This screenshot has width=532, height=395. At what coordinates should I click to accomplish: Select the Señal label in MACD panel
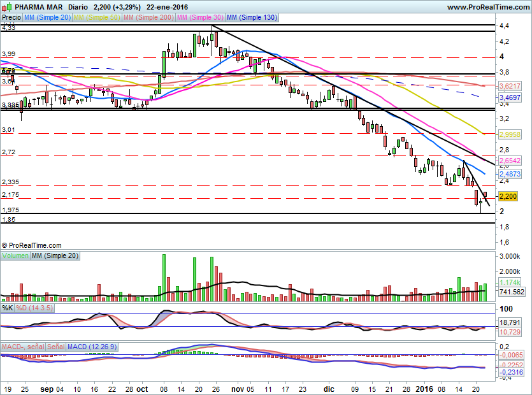pos(55,347)
